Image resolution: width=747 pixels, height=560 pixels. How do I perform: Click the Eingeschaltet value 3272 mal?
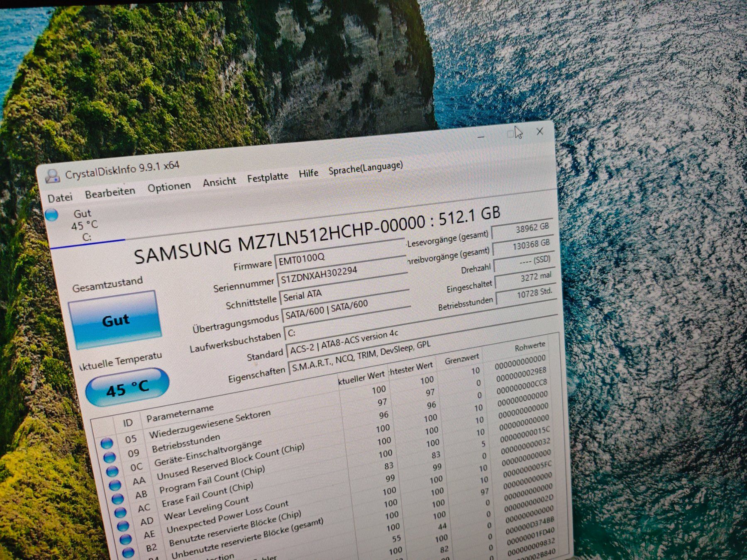pyautogui.click(x=525, y=279)
